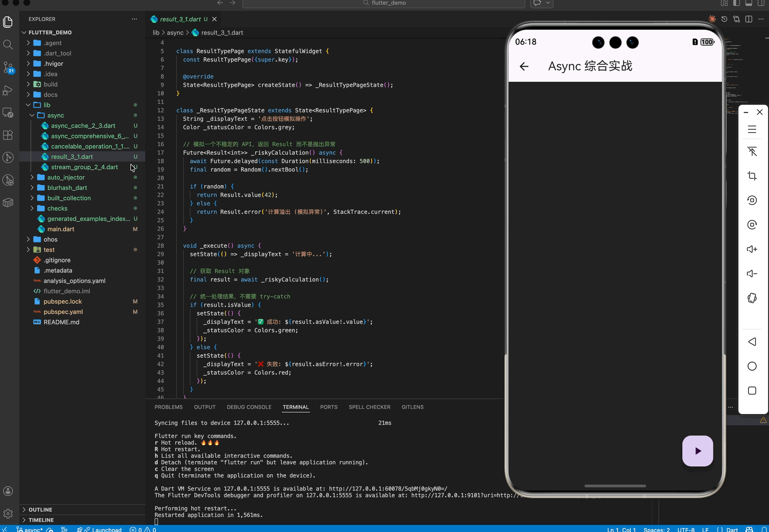Open the Explorer view in activity bar

[x=8, y=22]
